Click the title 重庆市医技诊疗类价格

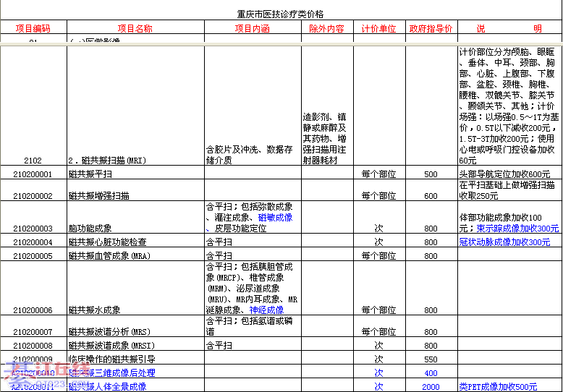tap(281, 14)
